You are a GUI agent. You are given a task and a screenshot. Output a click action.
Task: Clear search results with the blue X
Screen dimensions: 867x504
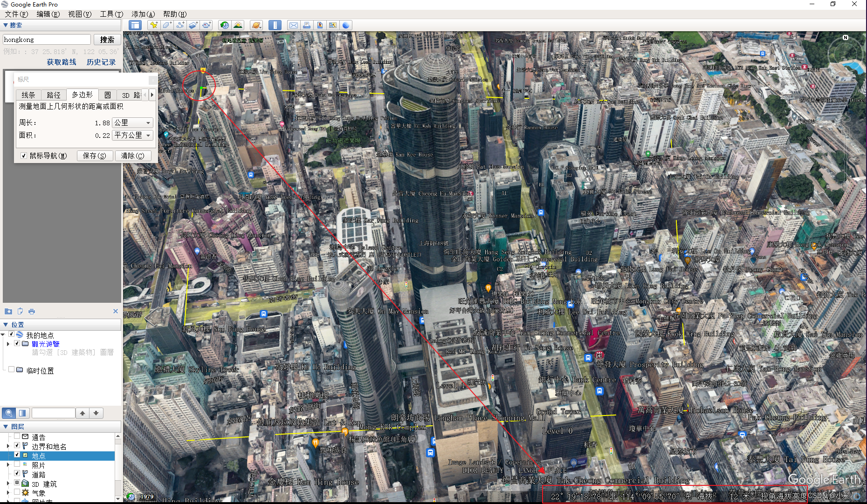click(x=116, y=311)
